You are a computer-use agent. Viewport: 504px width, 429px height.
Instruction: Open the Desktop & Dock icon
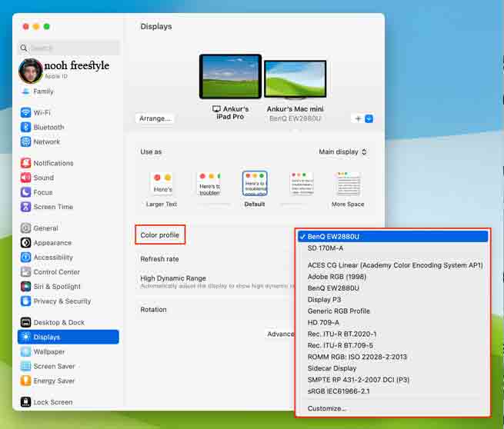click(x=25, y=322)
